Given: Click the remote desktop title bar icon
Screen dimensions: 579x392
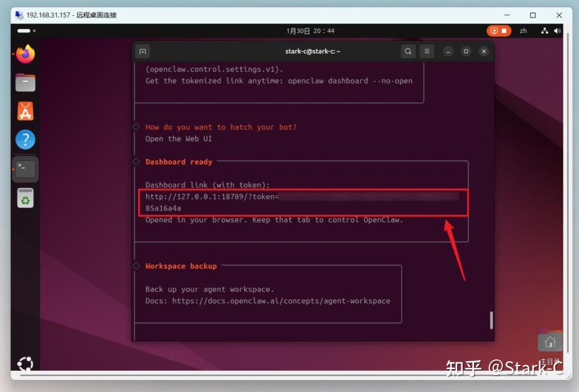Looking at the screenshot, I should click(19, 15).
